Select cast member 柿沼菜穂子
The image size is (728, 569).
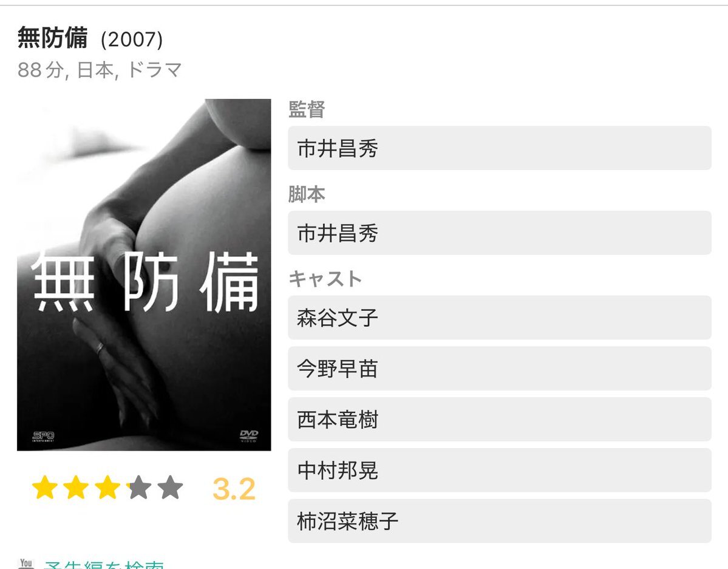click(500, 521)
